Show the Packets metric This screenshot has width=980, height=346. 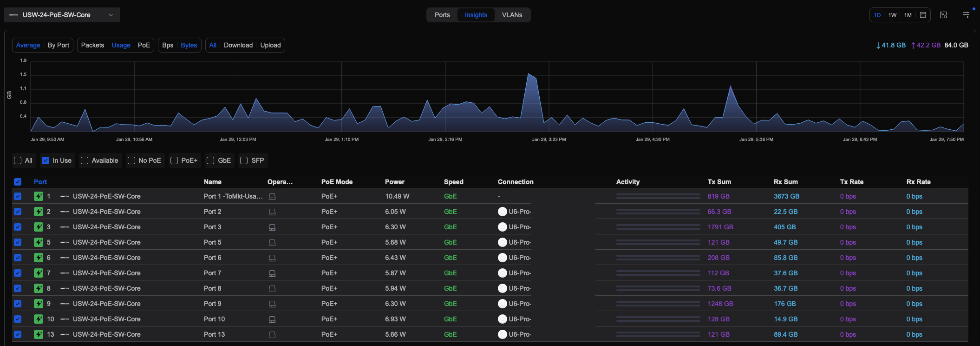tap(92, 45)
